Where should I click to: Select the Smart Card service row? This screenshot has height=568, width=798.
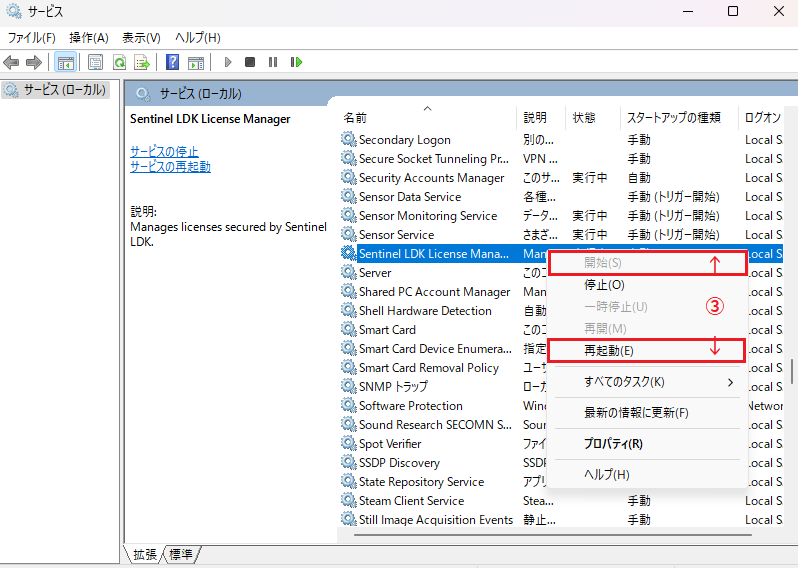(x=387, y=330)
